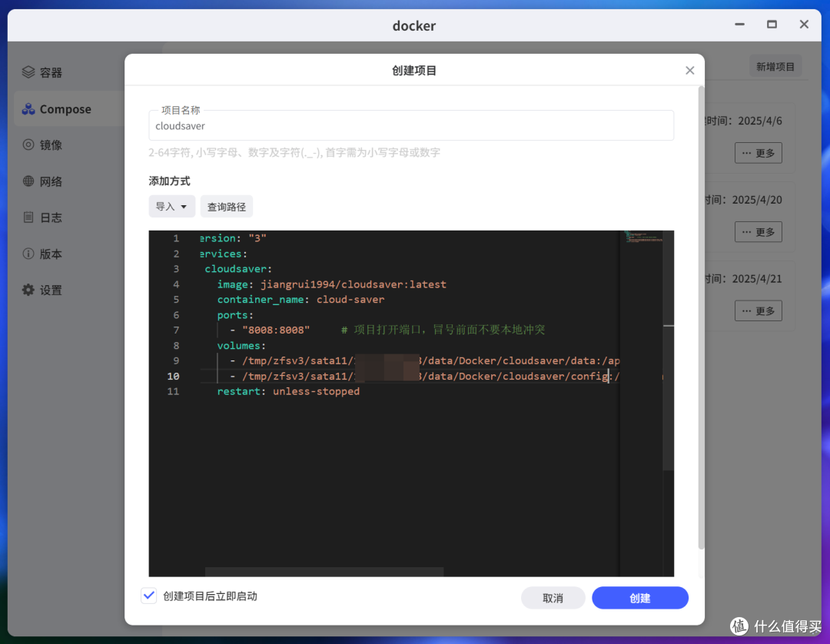Screen dimensions: 830x644
Task: Close the 创建项目 dialog
Action: coord(689,70)
